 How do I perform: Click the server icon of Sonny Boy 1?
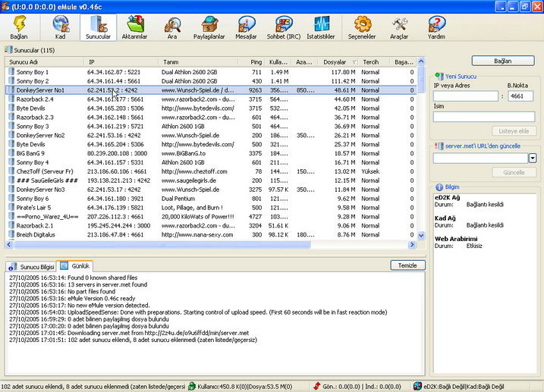[11, 72]
